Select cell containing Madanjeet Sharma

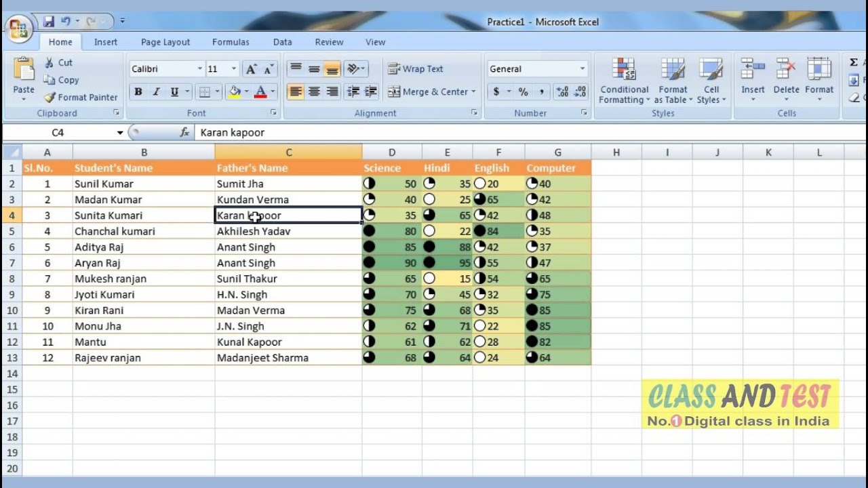click(288, 358)
